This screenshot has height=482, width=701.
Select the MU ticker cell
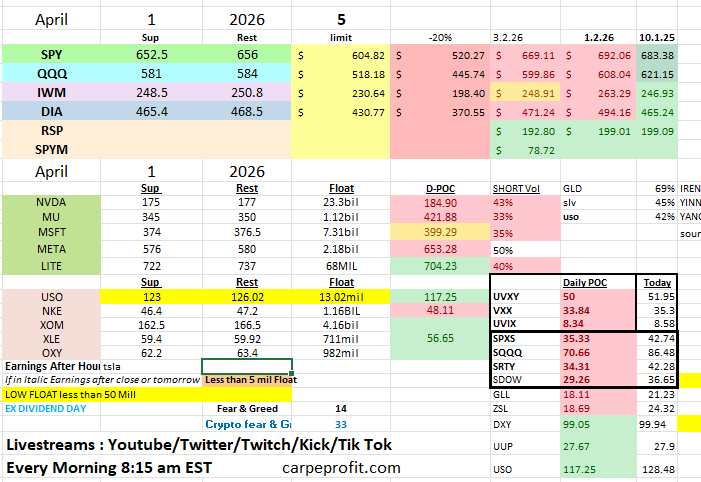tap(51, 217)
